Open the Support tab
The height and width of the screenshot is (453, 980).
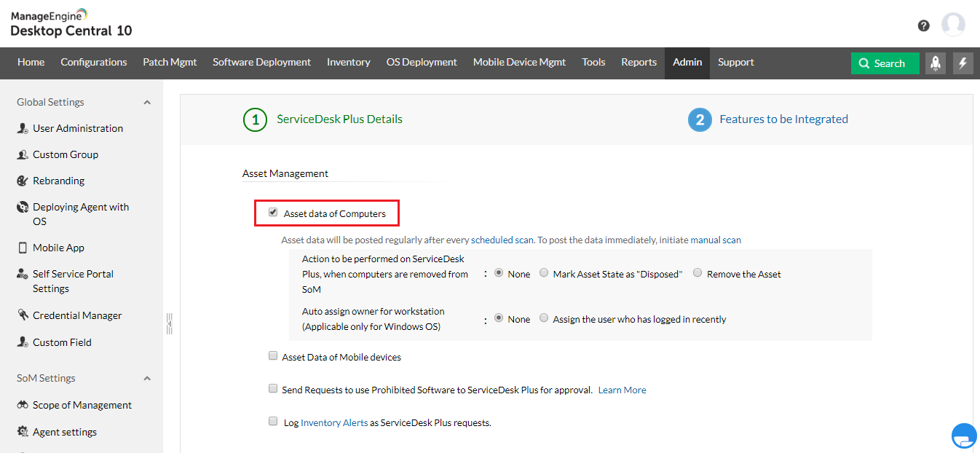point(735,63)
